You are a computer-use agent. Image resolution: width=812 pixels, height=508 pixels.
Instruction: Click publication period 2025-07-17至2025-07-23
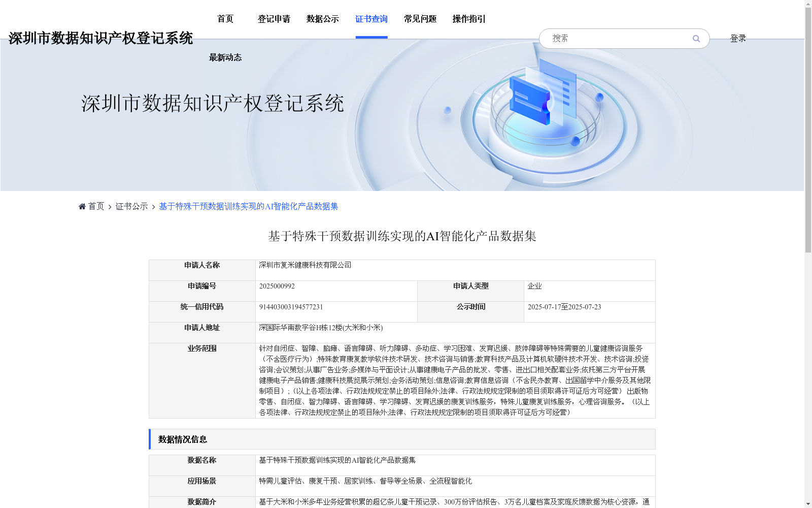[564, 307]
